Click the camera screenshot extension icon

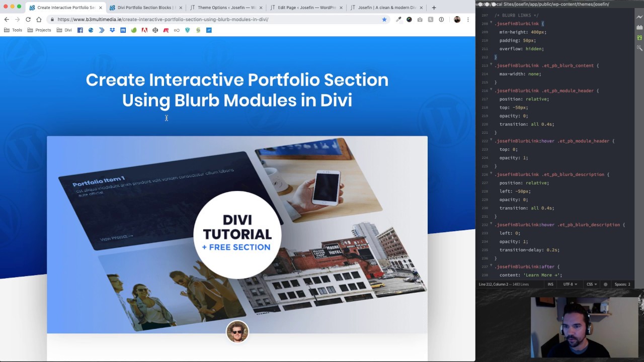[420, 20]
